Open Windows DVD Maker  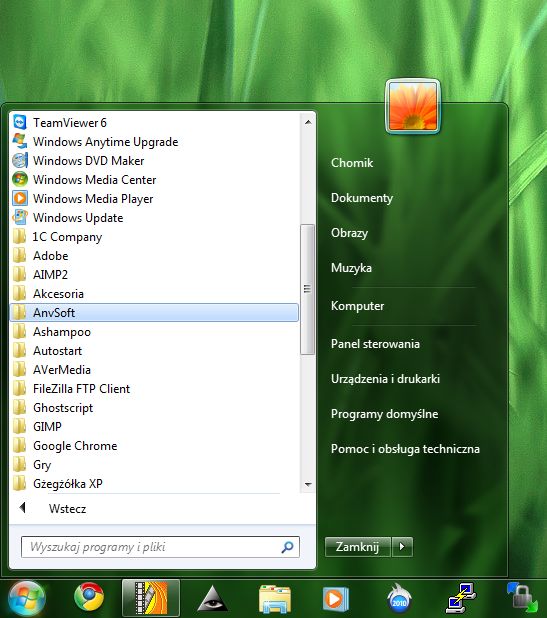154,160
